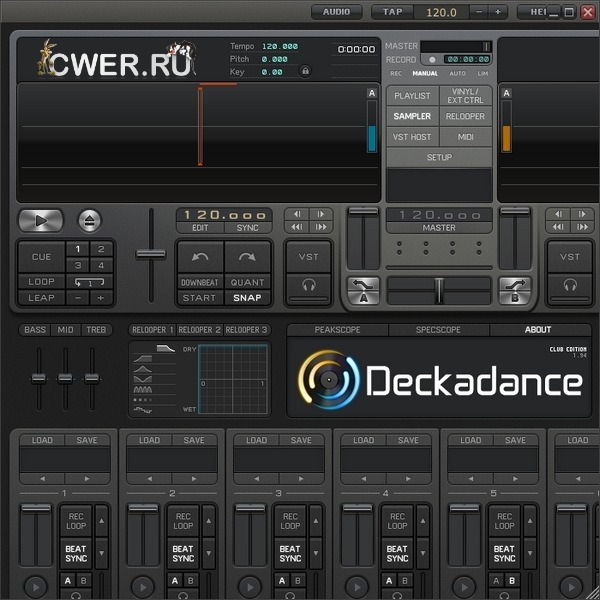Screen dimensions: 600x600
Task: Click the crossfader assign A arrow icon
Action: pyautogui.click(x=363, y=290)
